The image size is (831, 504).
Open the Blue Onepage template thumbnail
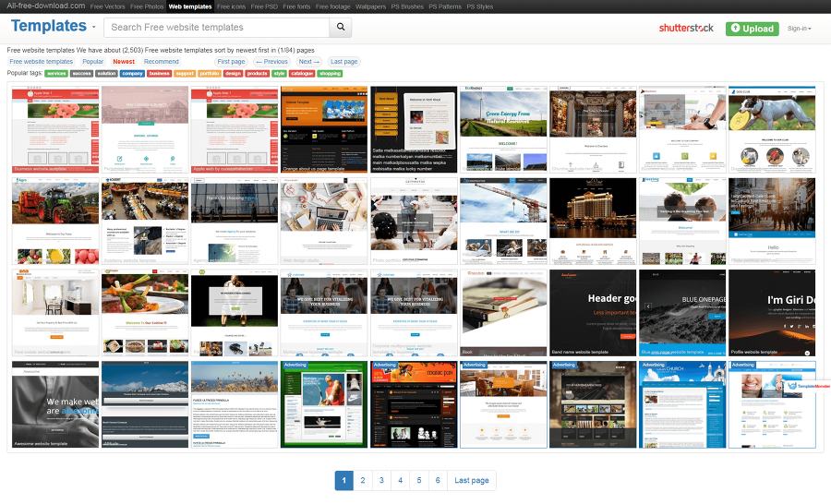point(682,313)
